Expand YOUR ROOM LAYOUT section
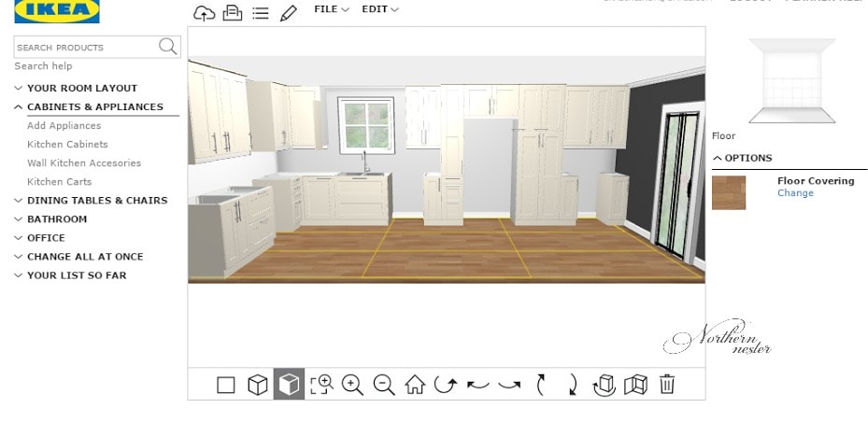This screenshot has width=868, height=422. click(x=76, y=88)
